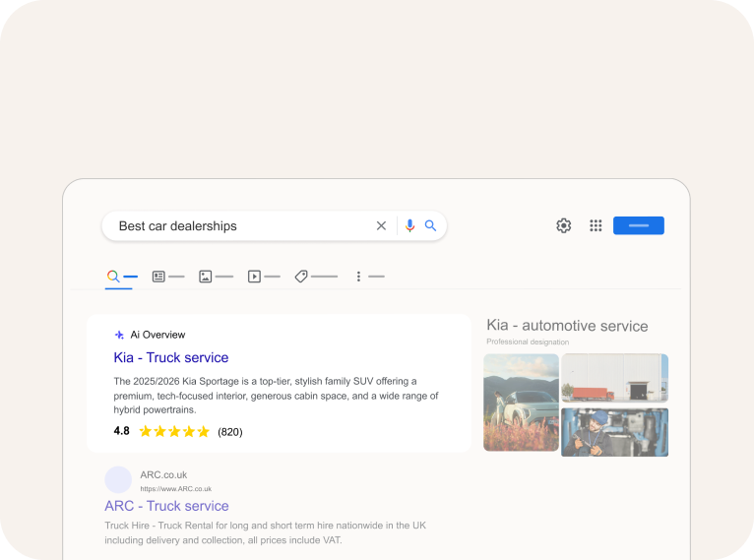Viewport: 754px width, 560px height.
Task: Click the Ai Overview sparkle icon
Action: (119, 335)
